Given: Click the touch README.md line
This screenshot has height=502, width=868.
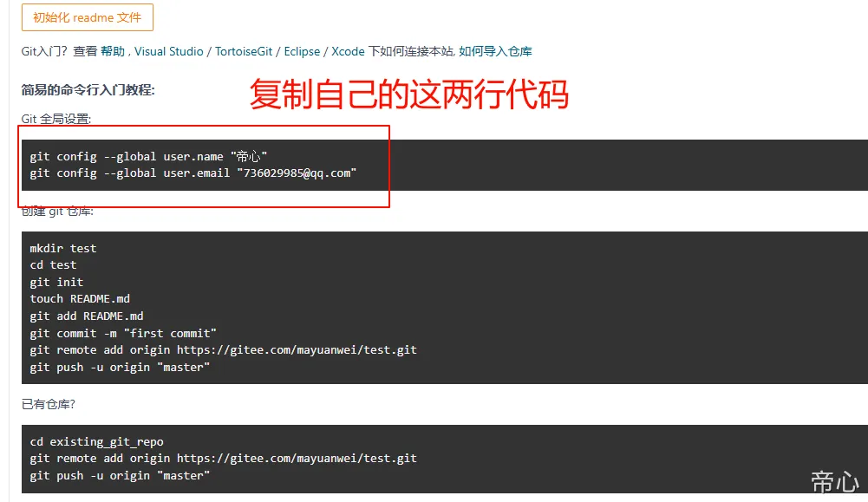Looking at the screenshot, I should [80, 299].
